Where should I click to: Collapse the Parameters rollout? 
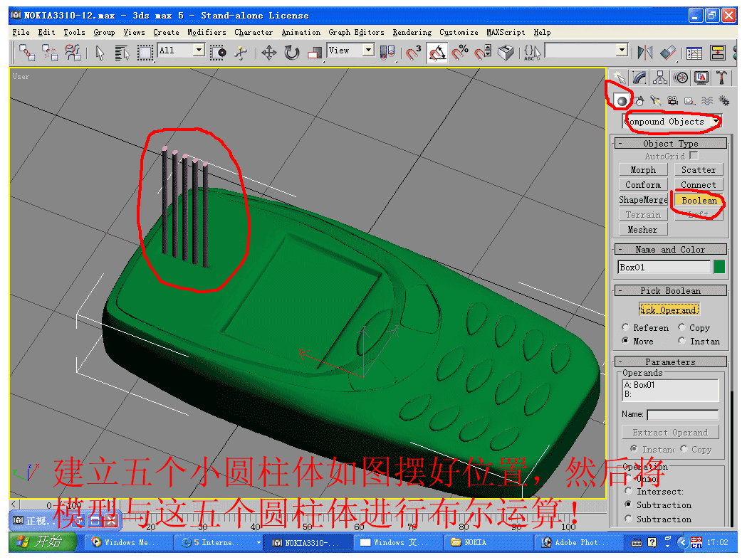pos(670,361)
